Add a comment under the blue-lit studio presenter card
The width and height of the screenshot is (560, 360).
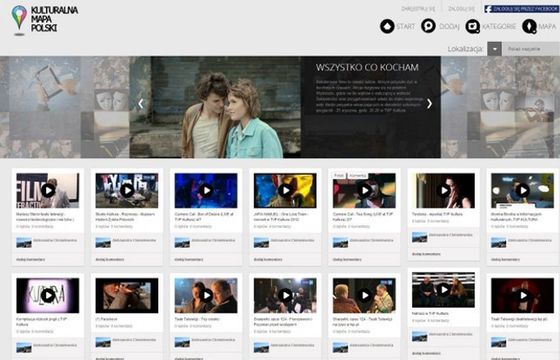coord(505,259)
